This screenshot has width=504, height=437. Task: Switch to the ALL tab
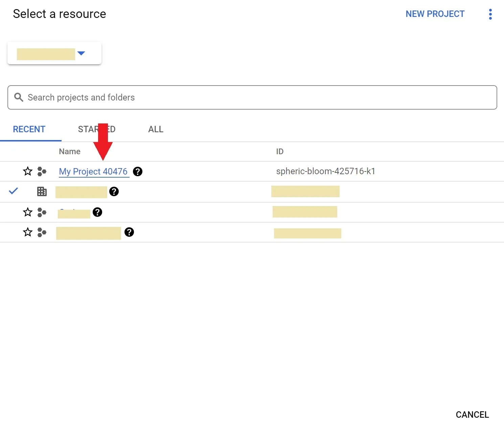(156, 129)
